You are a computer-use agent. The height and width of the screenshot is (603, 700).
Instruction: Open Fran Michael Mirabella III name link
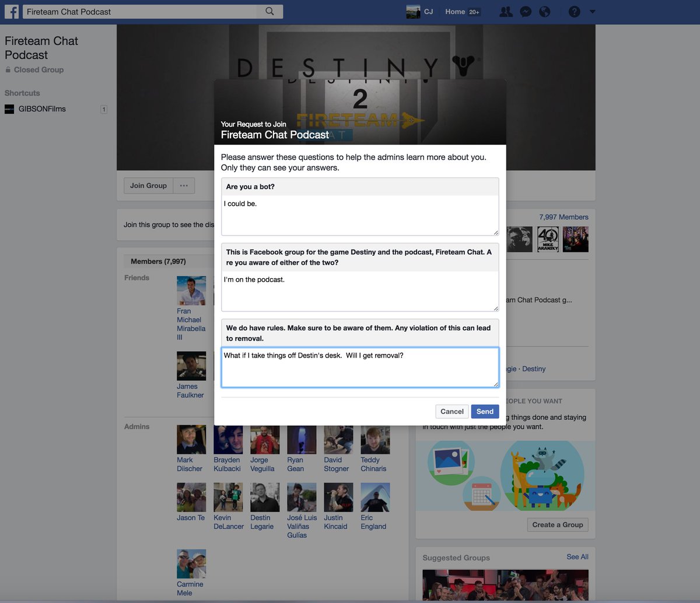tap(191, 324)
